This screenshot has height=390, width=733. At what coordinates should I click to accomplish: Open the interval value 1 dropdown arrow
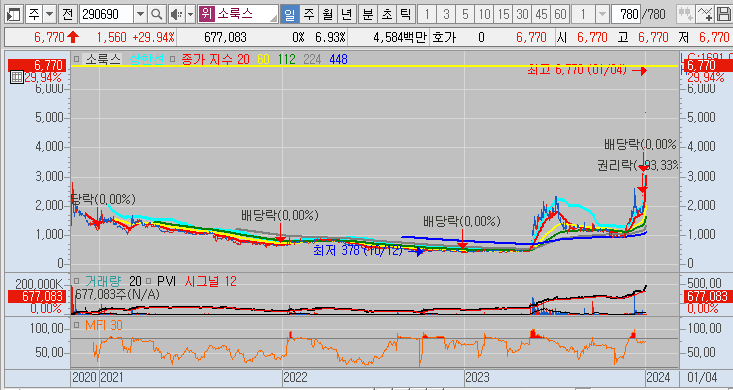603,14
